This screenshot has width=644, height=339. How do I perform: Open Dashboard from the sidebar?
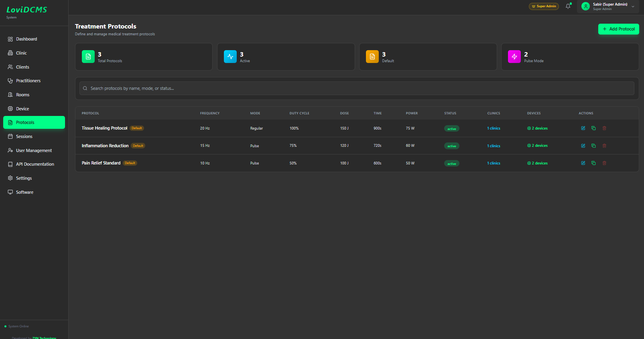point(26,39)
